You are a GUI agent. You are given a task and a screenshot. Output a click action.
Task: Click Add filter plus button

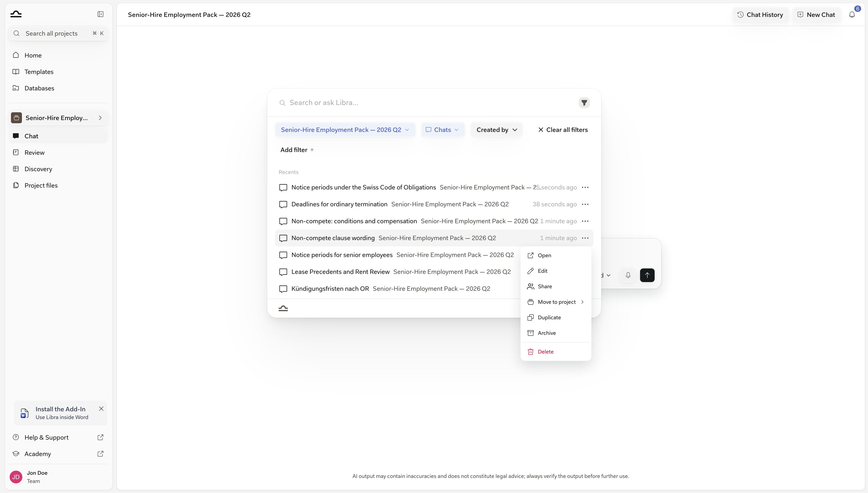tap(297, 150)
